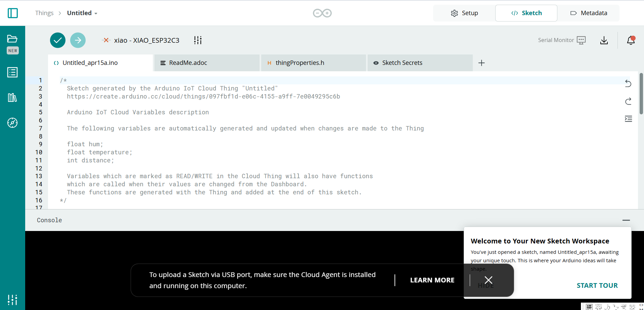Click the closing comment line 16
Screen dimensions: 644x310
point(63,200)
